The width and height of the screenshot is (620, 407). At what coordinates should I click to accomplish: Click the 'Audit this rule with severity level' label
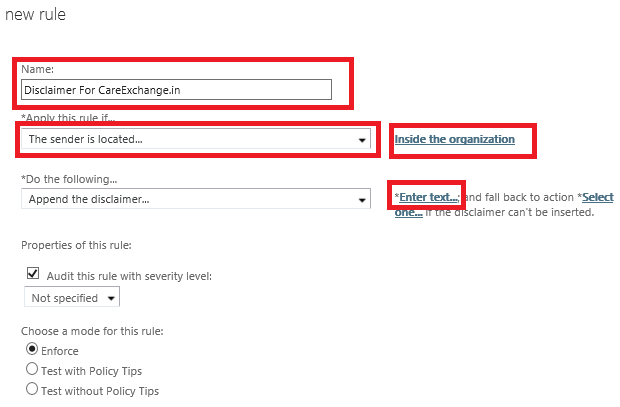click(x=129, y=276)
